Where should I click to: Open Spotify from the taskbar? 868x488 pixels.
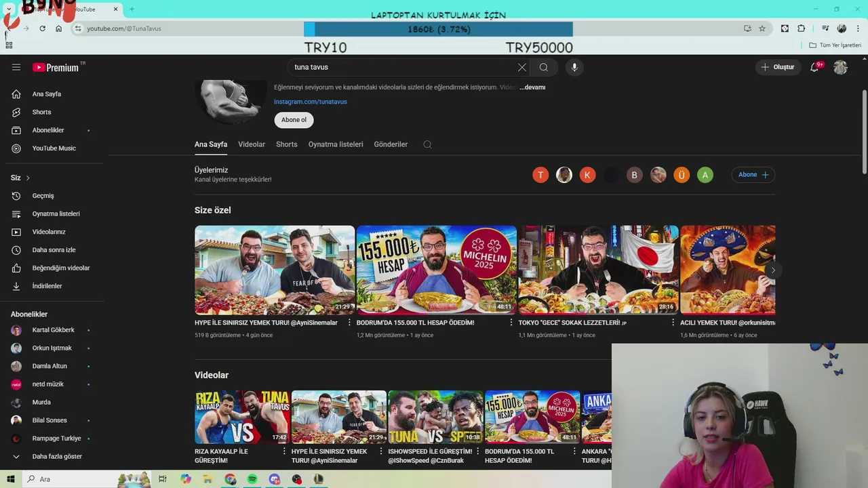(252, 479)
